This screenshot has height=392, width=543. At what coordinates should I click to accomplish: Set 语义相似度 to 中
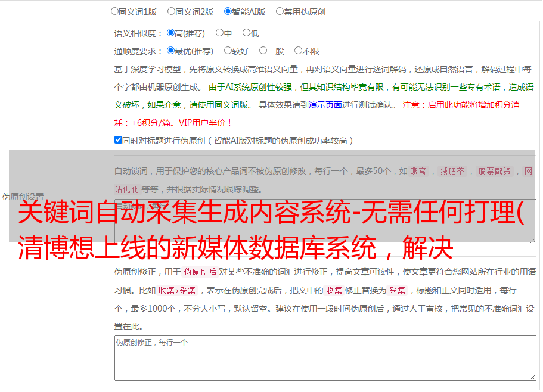coord(219,33)
